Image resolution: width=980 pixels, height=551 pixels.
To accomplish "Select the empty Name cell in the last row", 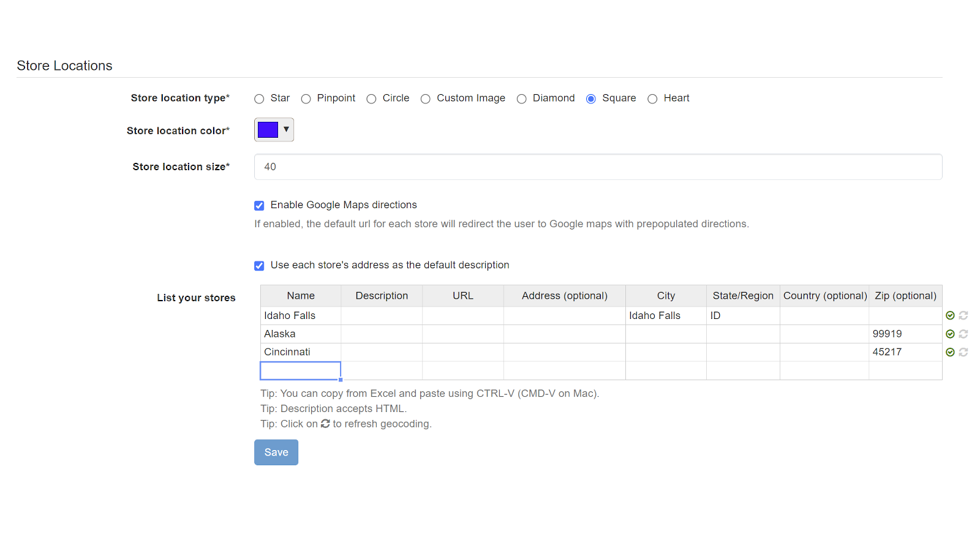I will [x=301, y=370].
